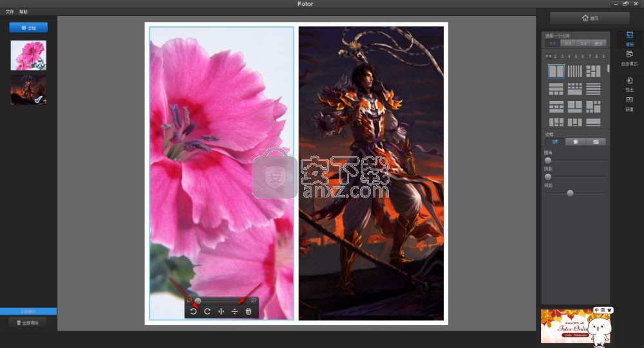Filter templates for 6 photos
644x348 pixels.
pos(582,56)
